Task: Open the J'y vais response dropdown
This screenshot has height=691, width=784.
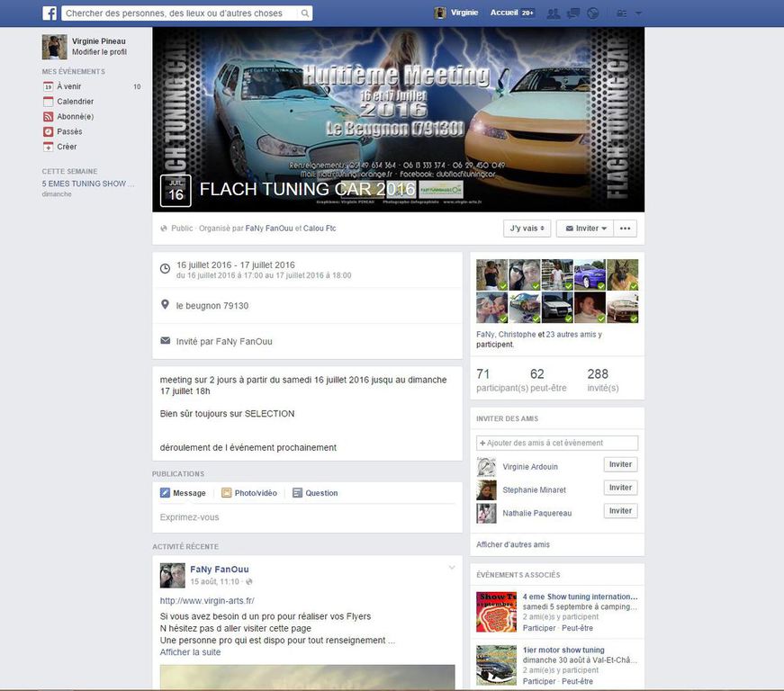Action: pyautogui.click(x=527, y=229)
